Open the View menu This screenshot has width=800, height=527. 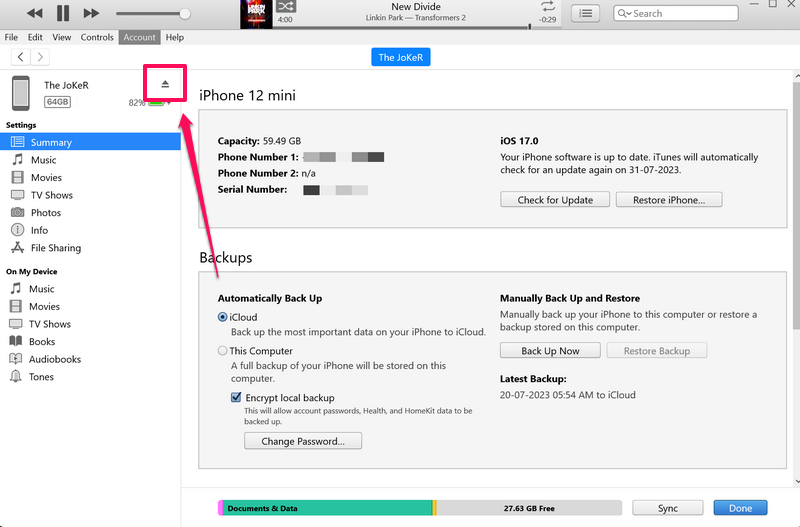pyautogui.click(x=62, y=37)
